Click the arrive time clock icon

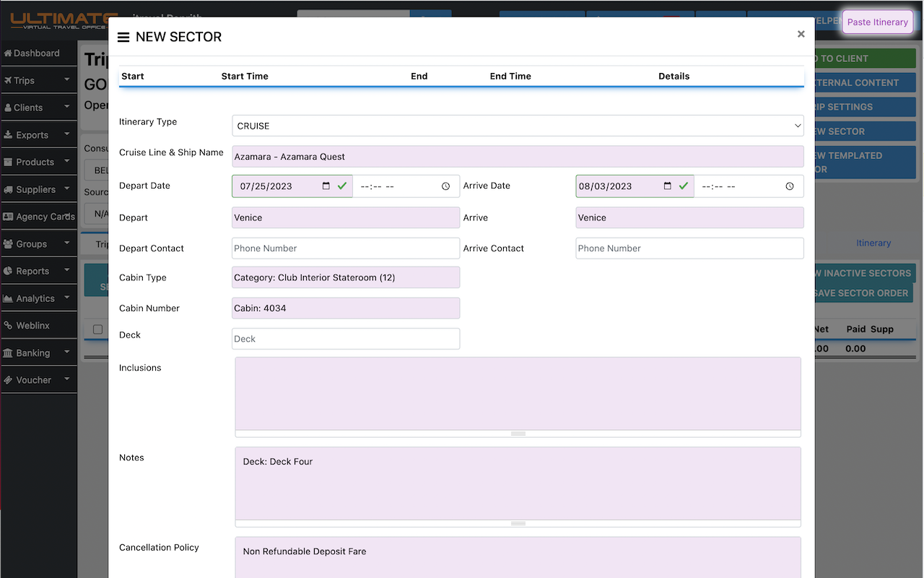(790, 186)
